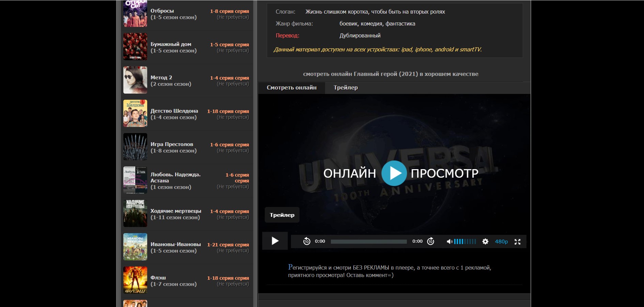Rewind 10 seconds in the player

pos(307,241)
